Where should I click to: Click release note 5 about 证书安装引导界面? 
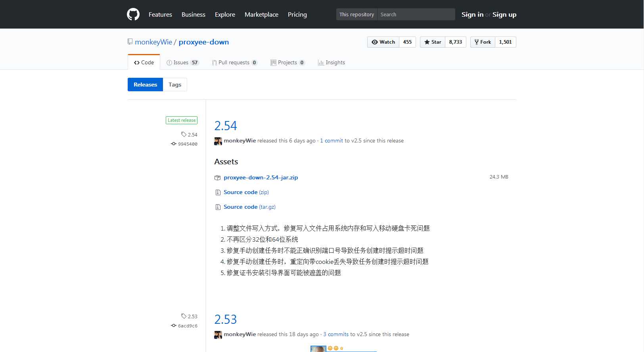[x=284, y=273]
